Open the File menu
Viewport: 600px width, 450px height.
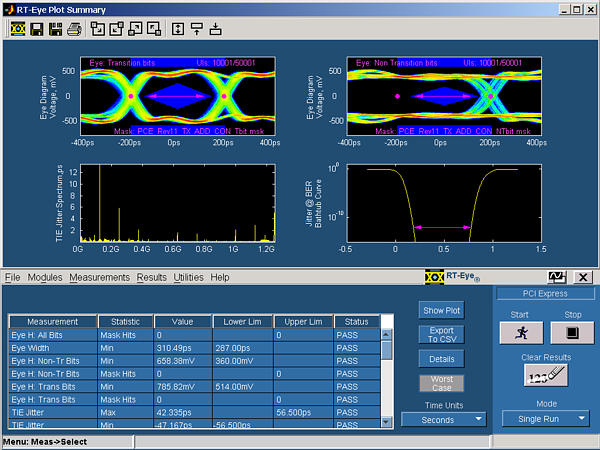[13, 277]
